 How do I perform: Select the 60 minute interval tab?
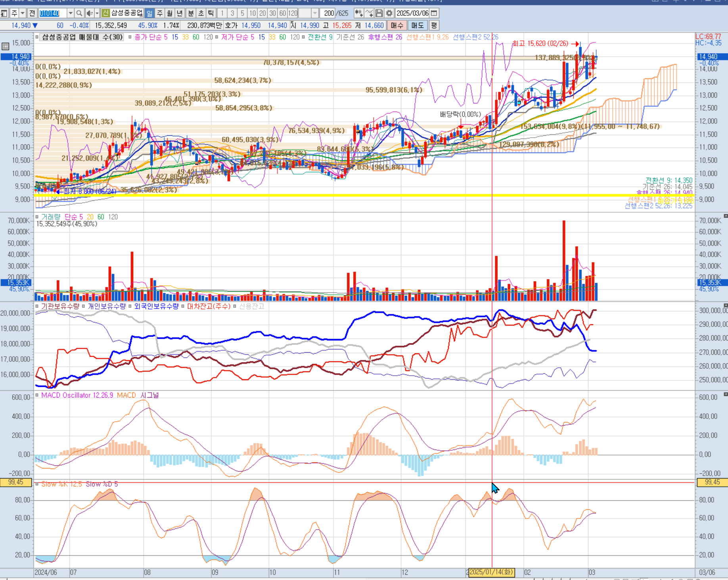tap(283, 13)
